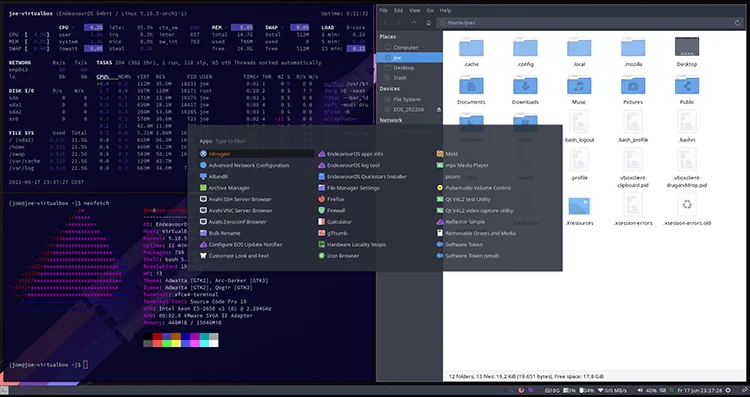Launch Meld from the Apps list
The width and height of the screenshot is (750, 397).
pyautogui.click(x=447, y=154)
